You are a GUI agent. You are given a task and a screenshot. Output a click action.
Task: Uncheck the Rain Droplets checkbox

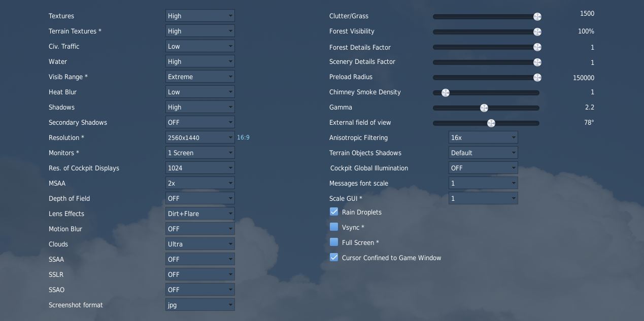click(x=334, y=211)
